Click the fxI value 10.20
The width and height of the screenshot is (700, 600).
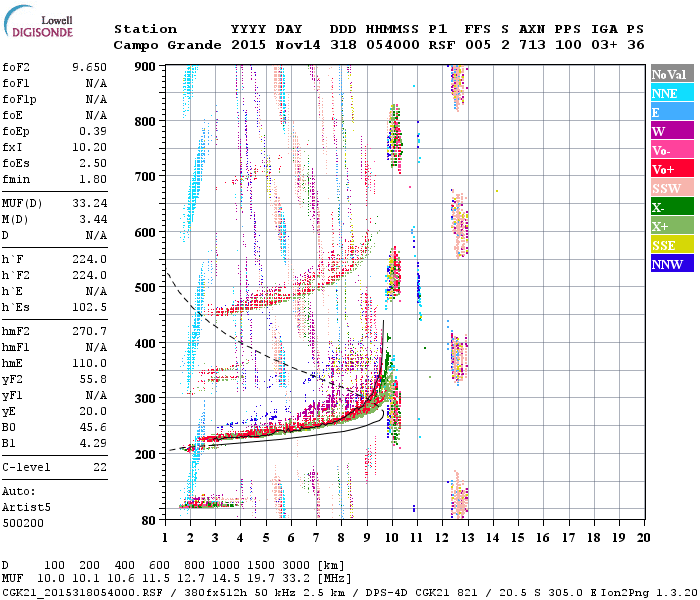click(x=89, y=147)
